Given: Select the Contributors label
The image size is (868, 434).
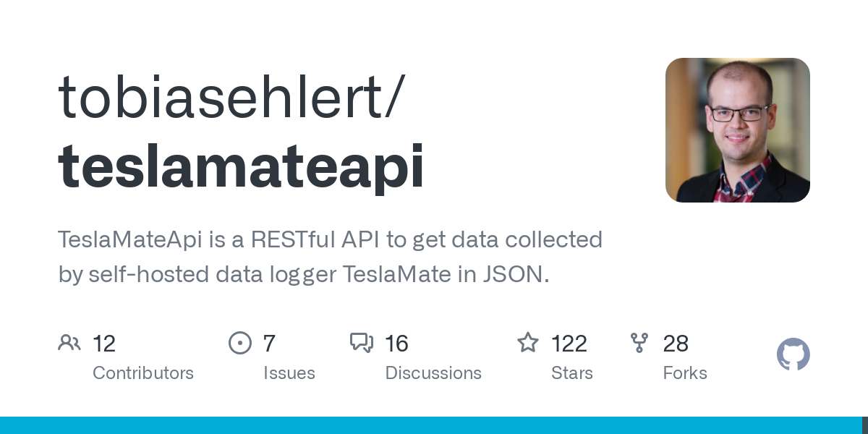Looking at the screenshot, I should (x=143, y=373).
